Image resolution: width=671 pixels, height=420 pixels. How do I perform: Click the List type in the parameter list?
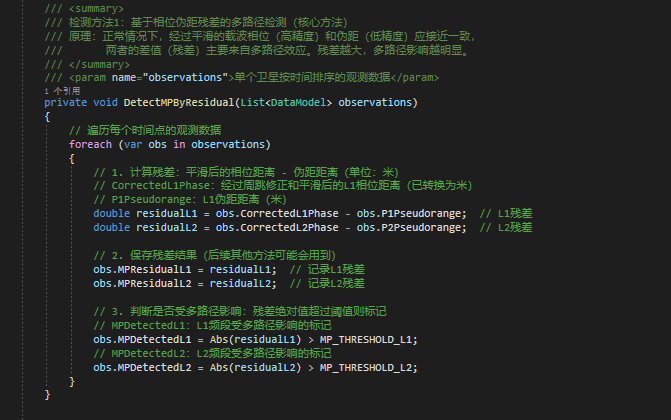point(252,103)
